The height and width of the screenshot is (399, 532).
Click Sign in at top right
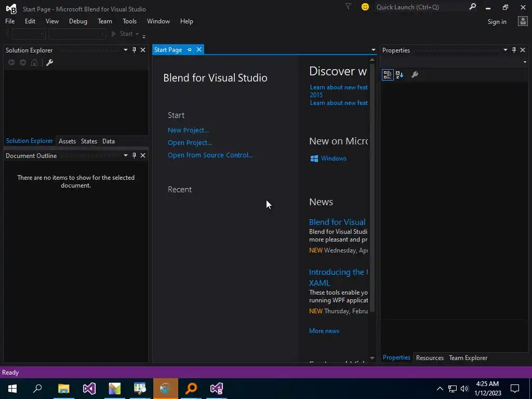click(x=497, y=22)
